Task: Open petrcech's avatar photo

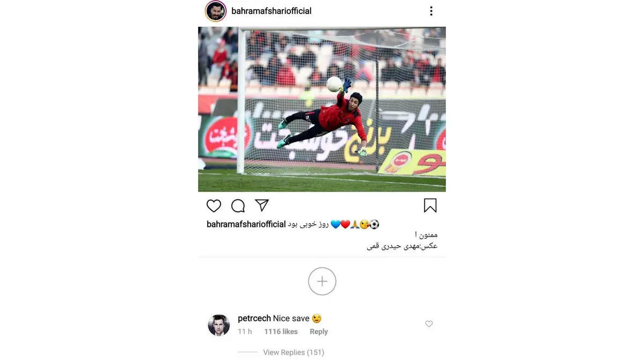Action: tap(219, 325)
